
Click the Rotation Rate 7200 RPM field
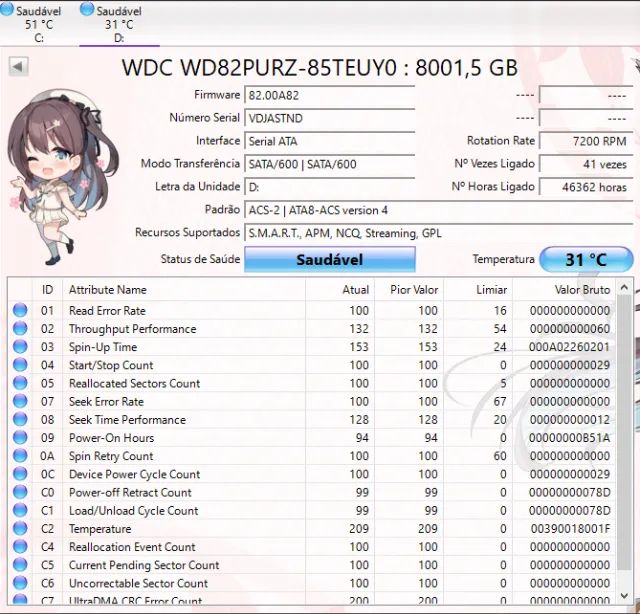[x=585, y=142]
